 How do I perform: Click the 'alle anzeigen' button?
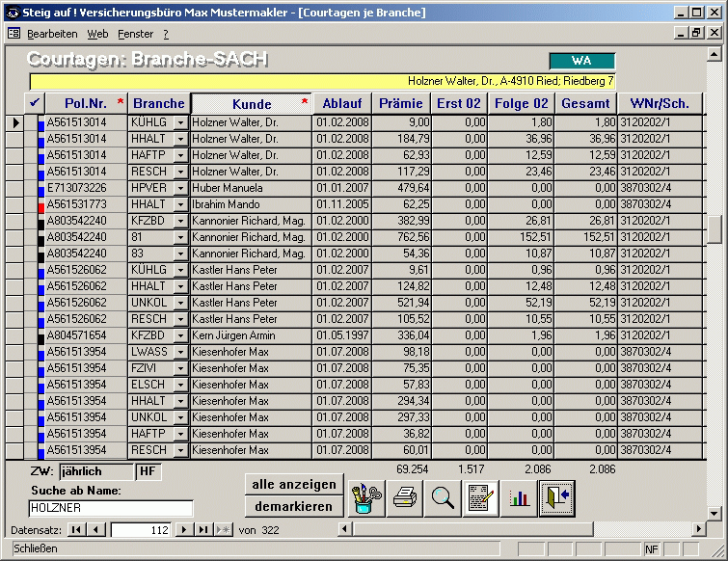tap(294, 485)
